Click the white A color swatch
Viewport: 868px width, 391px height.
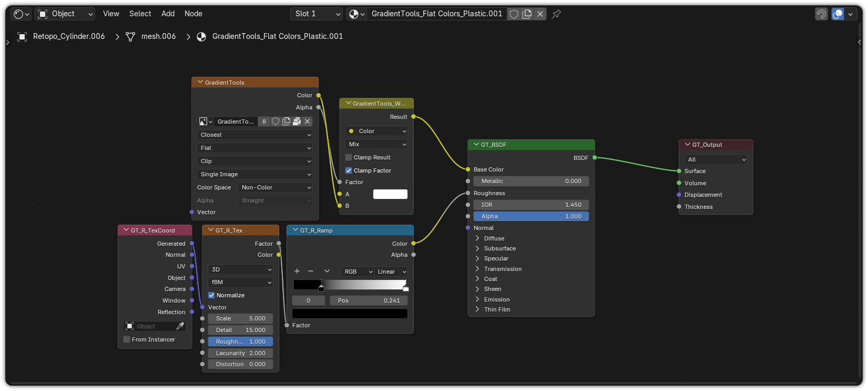point(390,194)
